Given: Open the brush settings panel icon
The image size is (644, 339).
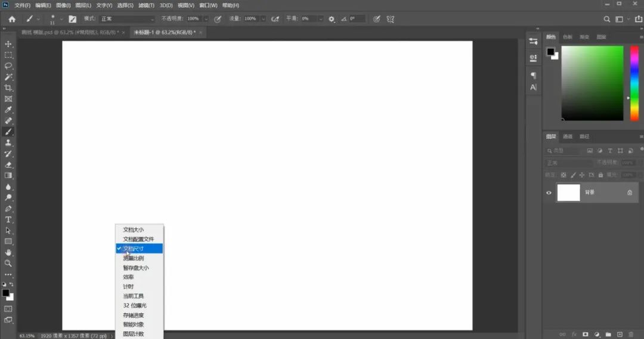Looking at the screenshot, I should point(73,19).
